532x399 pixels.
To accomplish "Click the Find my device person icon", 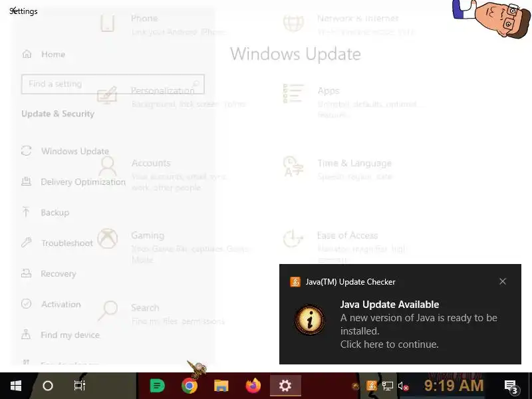I will point(26,334).
